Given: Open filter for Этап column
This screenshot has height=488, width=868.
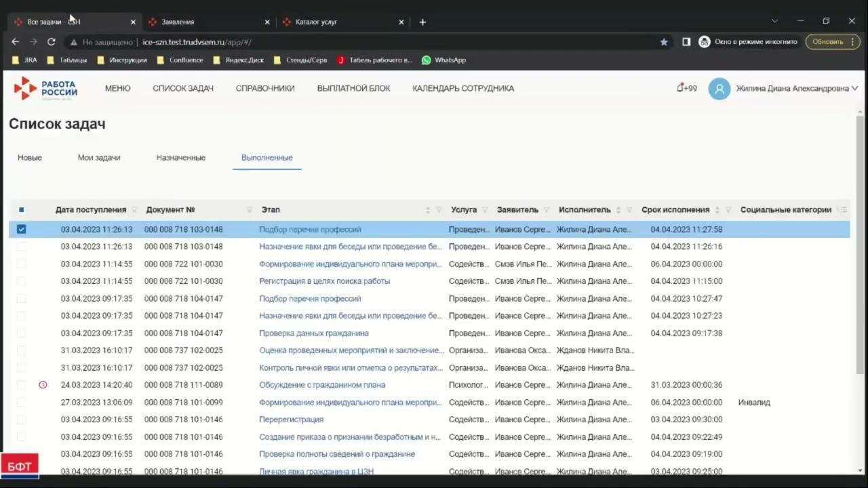Looking at the screenshot, I should point(439,210).
